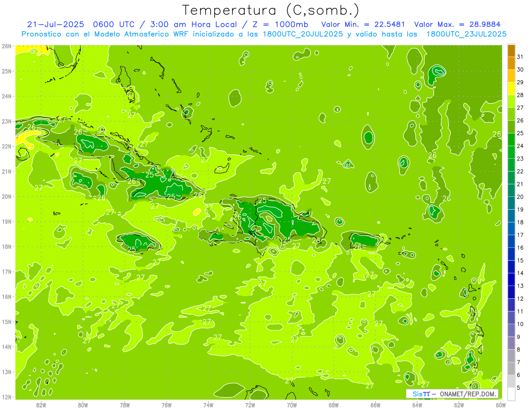This screenshot has height=411, width=532.
Task: Click the 13N latitude axis label
Action: click(7, 372)
